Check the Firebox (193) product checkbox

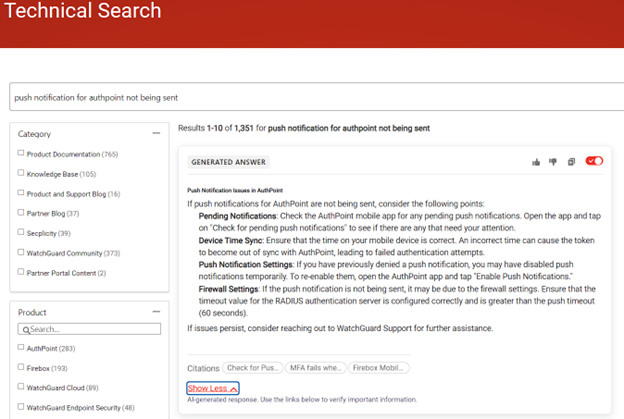point(21,367)
